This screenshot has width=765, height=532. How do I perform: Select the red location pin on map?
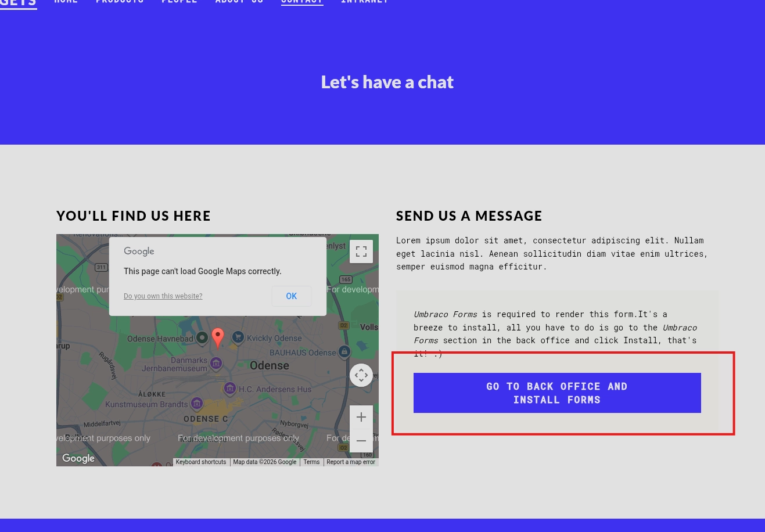(218, 338)
